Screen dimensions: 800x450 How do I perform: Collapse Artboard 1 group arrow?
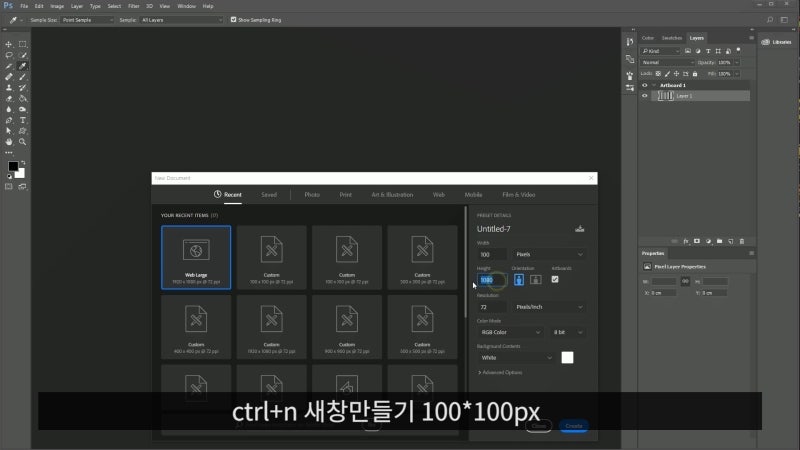coord(654,85)
